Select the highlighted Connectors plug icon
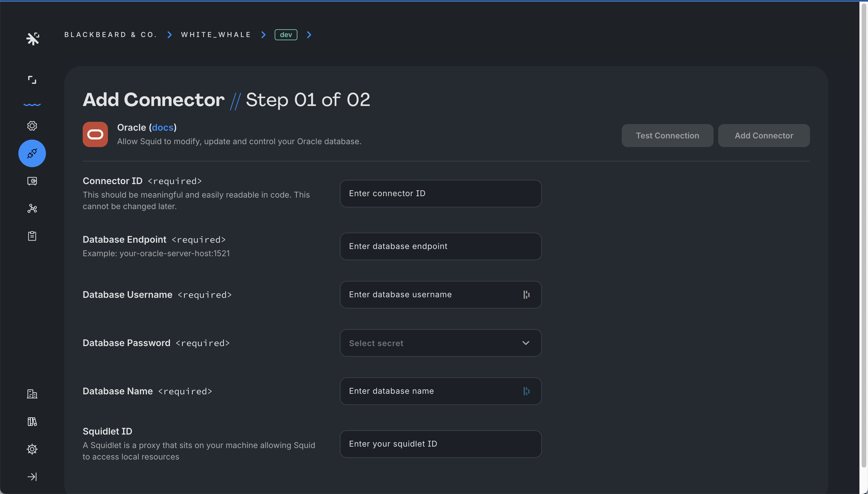Screen dimensions: 868x494 tap(32, 153)
